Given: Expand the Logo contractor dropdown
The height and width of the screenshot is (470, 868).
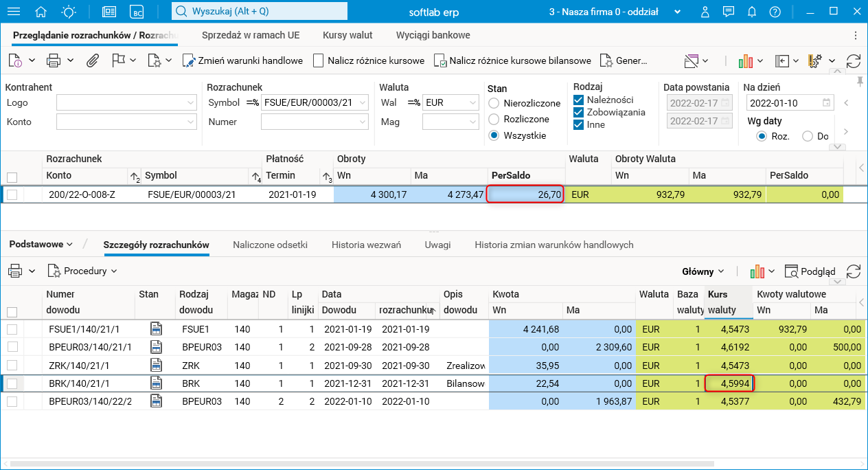Looking at the screenshot, I should [x=190, y=103].
